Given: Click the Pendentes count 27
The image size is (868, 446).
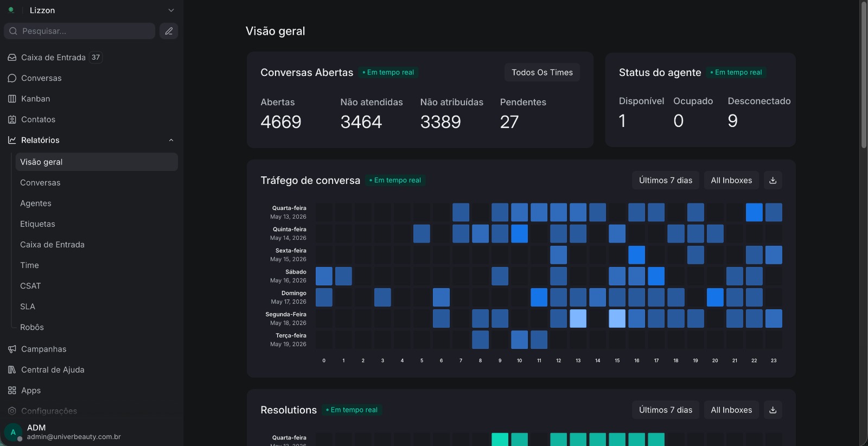Looking at the screenshot, I should [x=509, y=122].
